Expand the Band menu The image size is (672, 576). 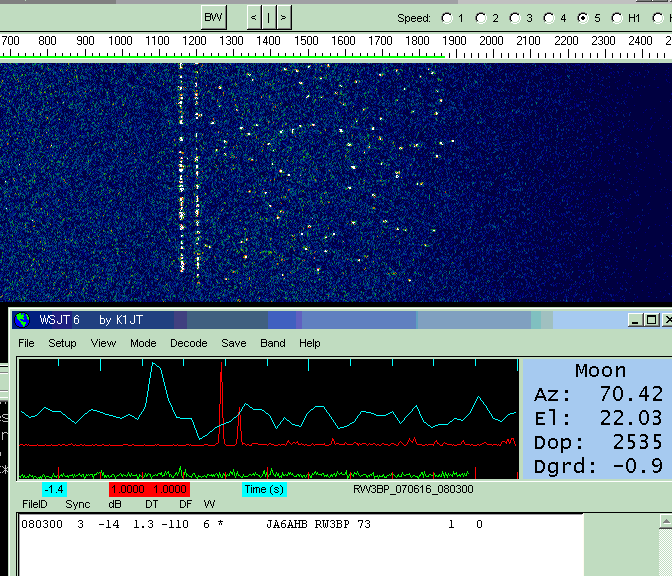273,343
